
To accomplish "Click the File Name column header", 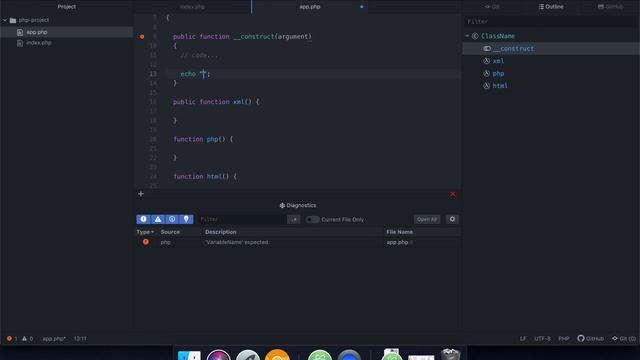I will [x=400, y=232].
